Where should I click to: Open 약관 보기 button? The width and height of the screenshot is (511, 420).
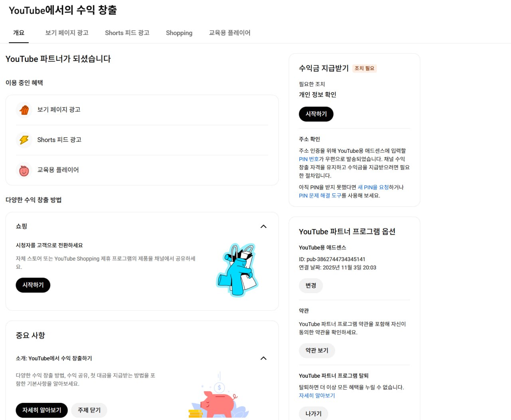pos(317,350)
